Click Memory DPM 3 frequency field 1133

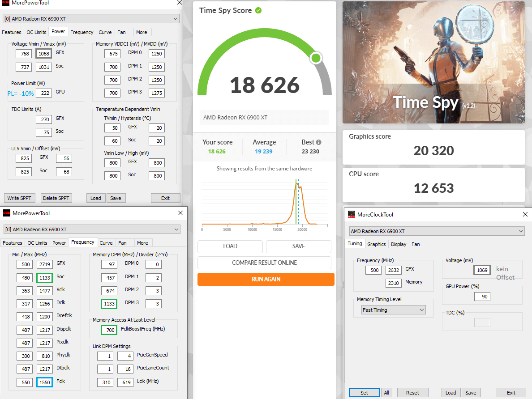[x=109, y=304]
